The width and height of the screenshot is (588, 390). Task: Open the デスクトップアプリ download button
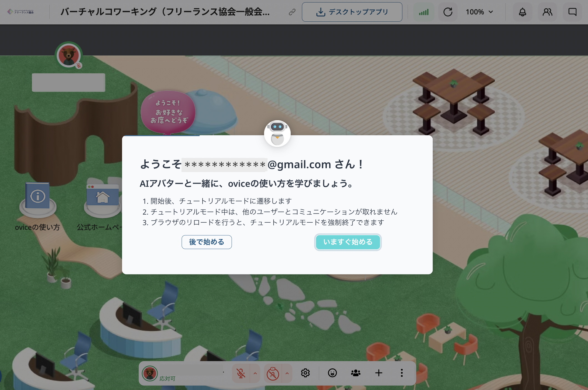(x=352, y=12)
